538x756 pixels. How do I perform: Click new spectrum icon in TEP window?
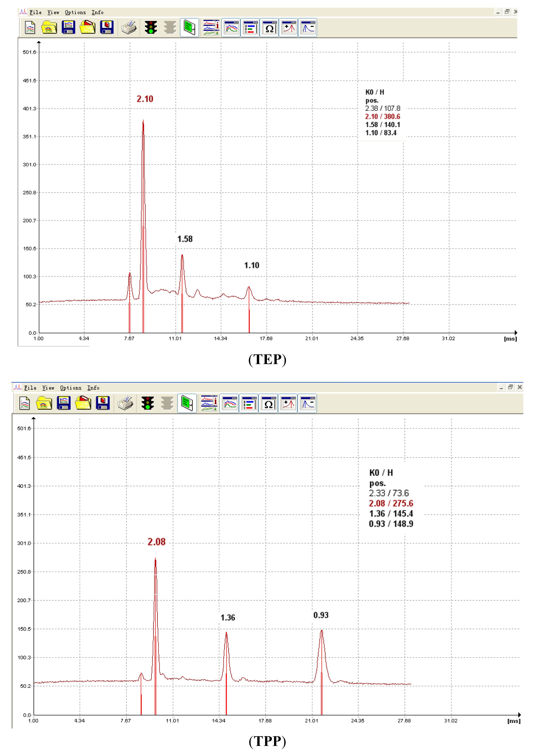(30, 28)
